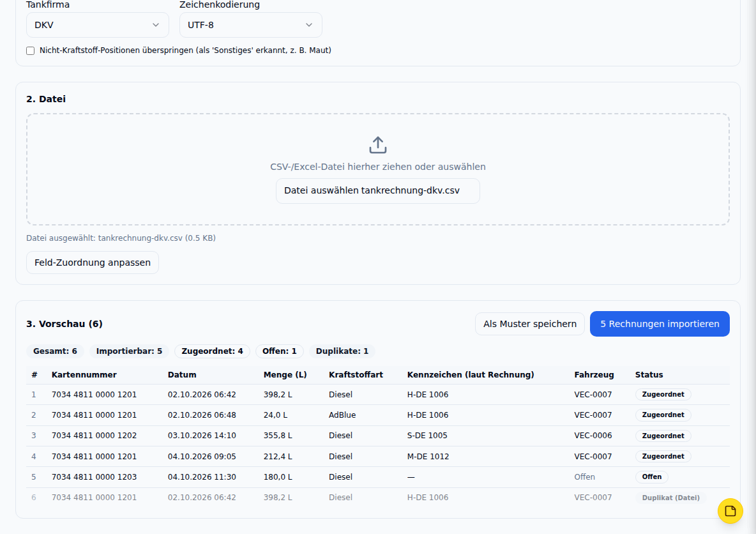Click the 24,0 L quantity cell
Viewport: 756px width, 534px height.
(x=275, y=415)
